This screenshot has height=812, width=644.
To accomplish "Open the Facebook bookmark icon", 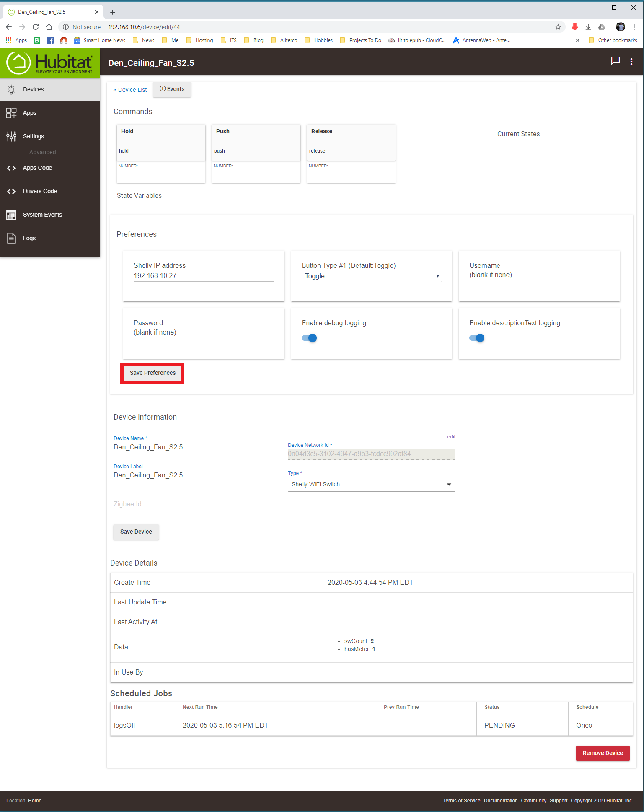I will pos(50,40).
